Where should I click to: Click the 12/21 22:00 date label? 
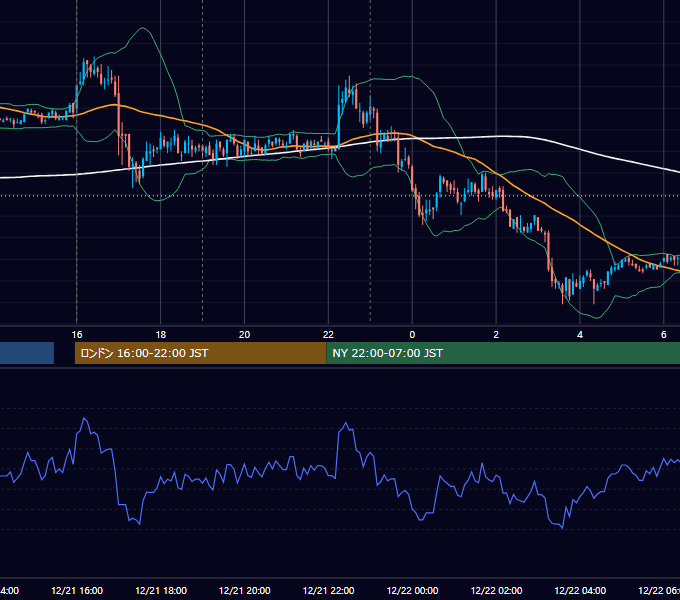[328, 590]
